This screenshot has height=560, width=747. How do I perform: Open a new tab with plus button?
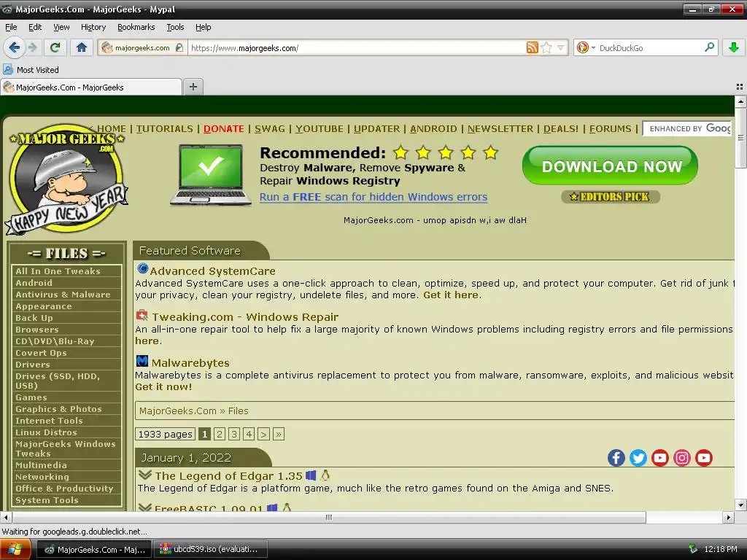193,87
